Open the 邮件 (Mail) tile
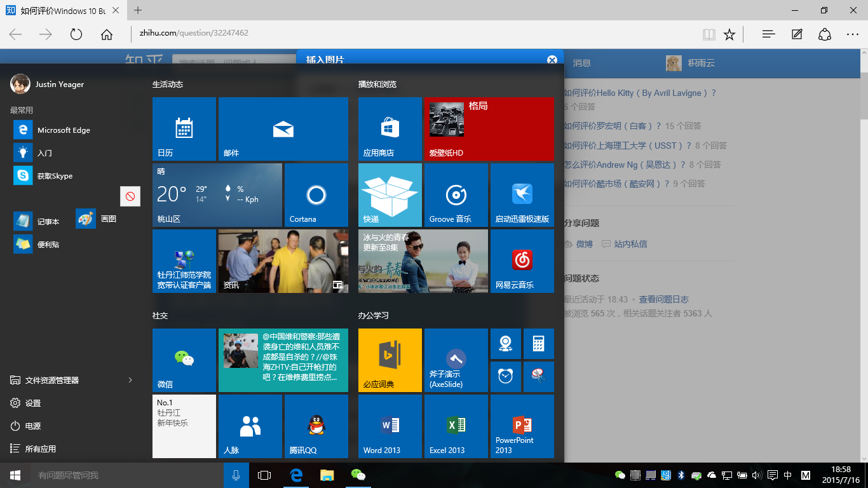The height and width of the screenshot is (488, 868). pos(283,129)
